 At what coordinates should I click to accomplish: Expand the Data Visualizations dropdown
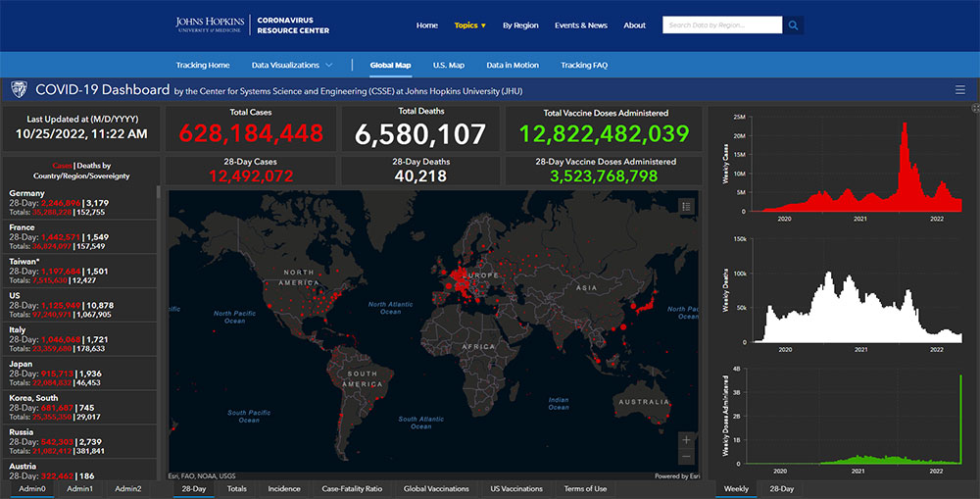292,66
